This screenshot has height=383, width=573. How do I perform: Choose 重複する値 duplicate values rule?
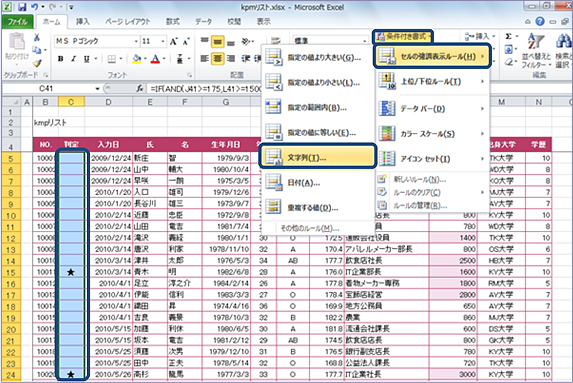coord(317,208)
